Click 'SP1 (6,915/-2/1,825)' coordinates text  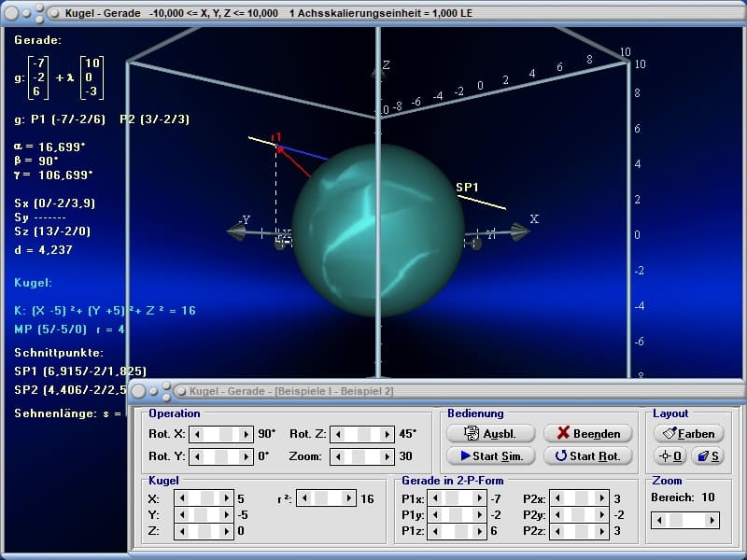pyautogui.click(x=80, y=371)
